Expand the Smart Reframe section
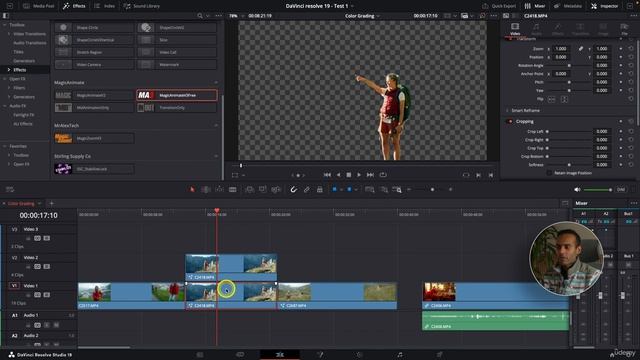 pos(507,111)
